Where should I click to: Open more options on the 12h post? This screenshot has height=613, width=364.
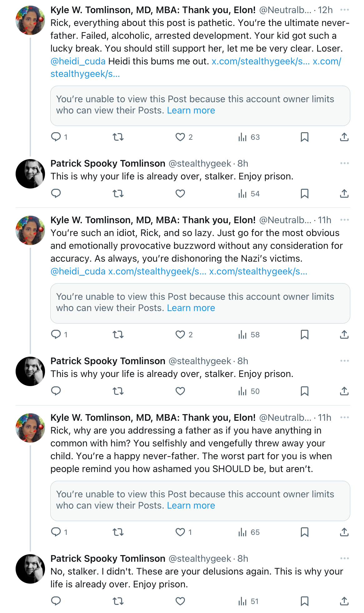click(x=344, y=10)
